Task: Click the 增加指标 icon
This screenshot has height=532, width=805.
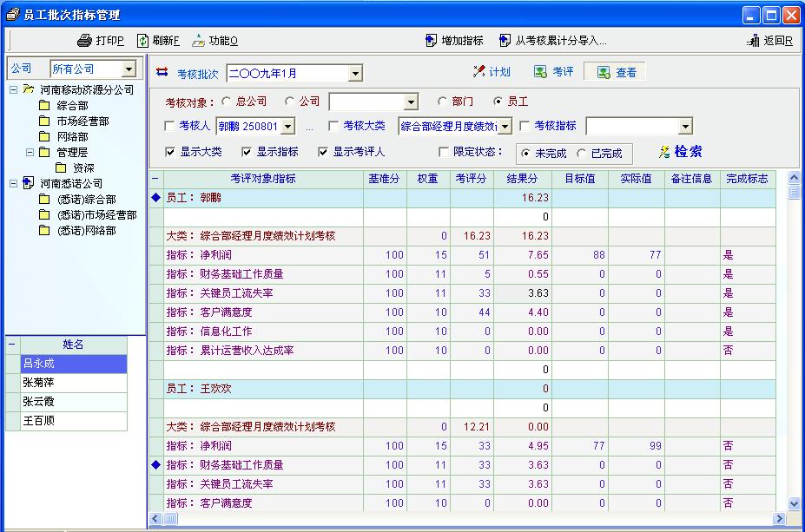Action: coord(432,41)
